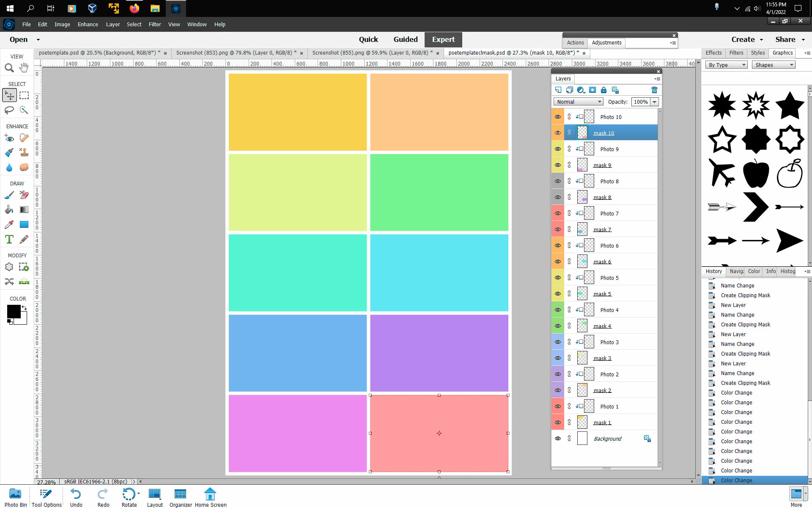Select the Hand tool

coord(24,68)
